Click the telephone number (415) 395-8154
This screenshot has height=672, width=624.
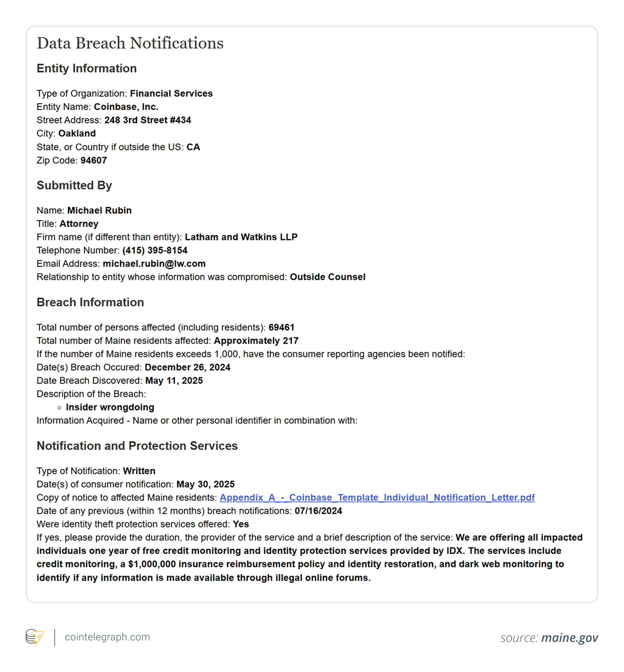155,250
